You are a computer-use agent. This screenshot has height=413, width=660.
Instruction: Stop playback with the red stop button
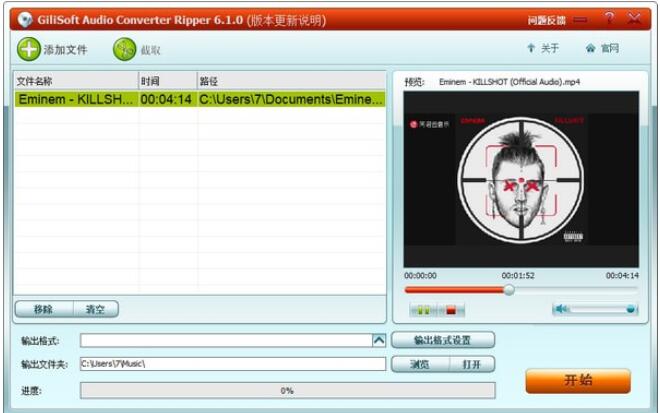point(451,311)
